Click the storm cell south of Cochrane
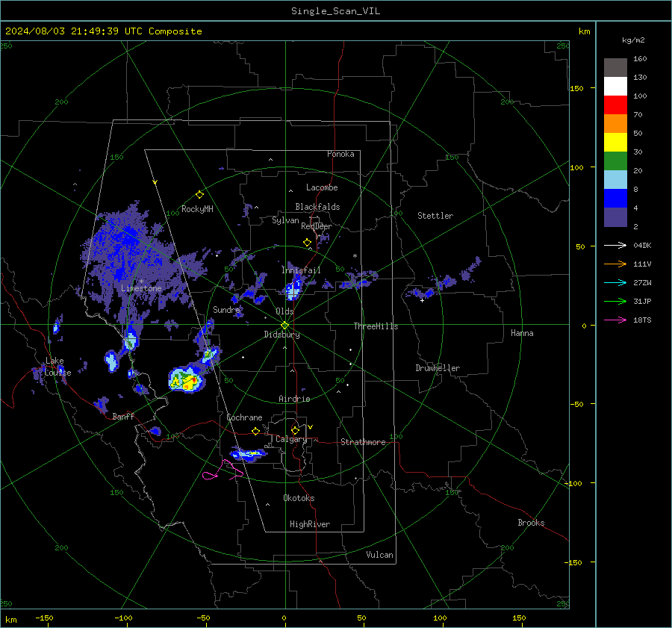Screen dimensions: 672x628 [x=248, y=454]
